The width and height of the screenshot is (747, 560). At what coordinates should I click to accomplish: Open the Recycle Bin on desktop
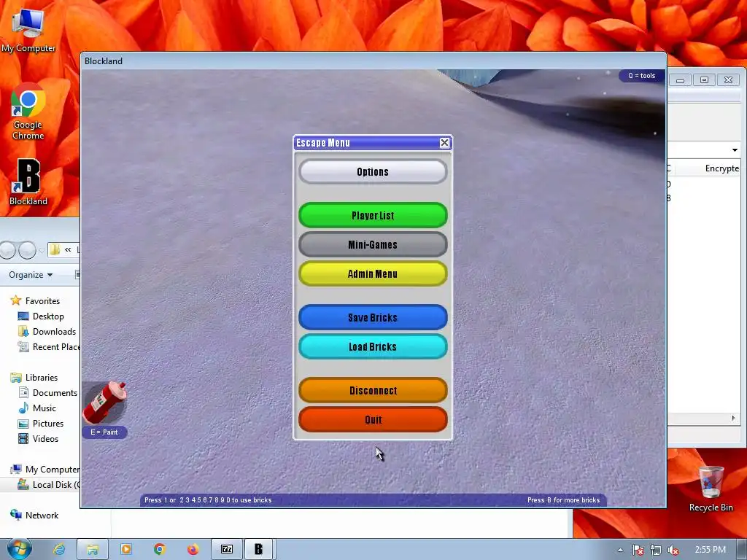(711, 489)
